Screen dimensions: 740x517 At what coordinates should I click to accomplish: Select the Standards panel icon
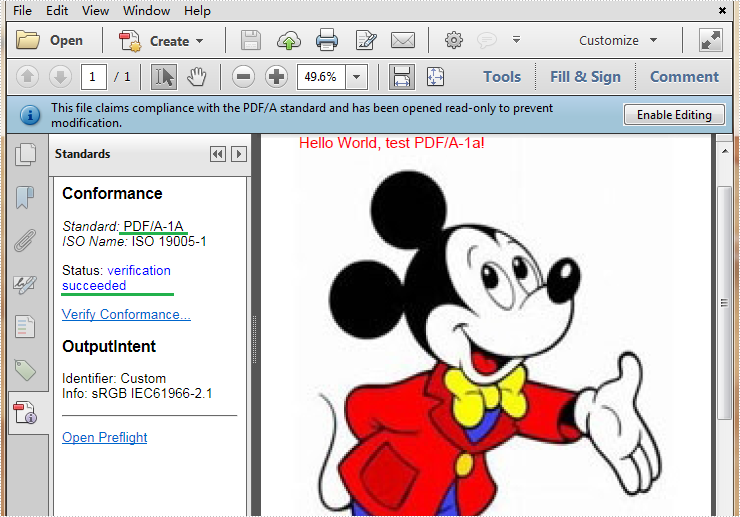(x=25, y=413)
